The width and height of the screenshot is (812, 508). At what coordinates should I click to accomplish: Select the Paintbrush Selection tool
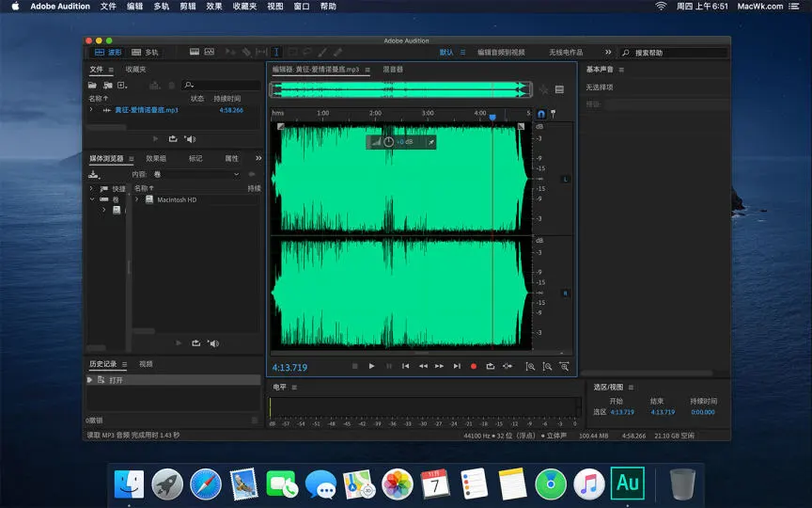coord(322,52)
